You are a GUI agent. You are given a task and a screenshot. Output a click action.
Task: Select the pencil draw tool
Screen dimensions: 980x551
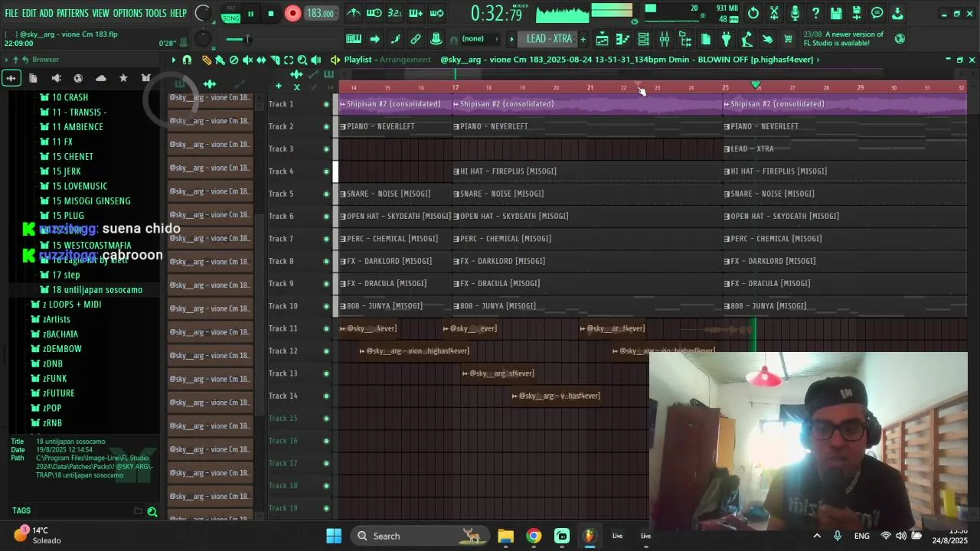click(207, 60)
